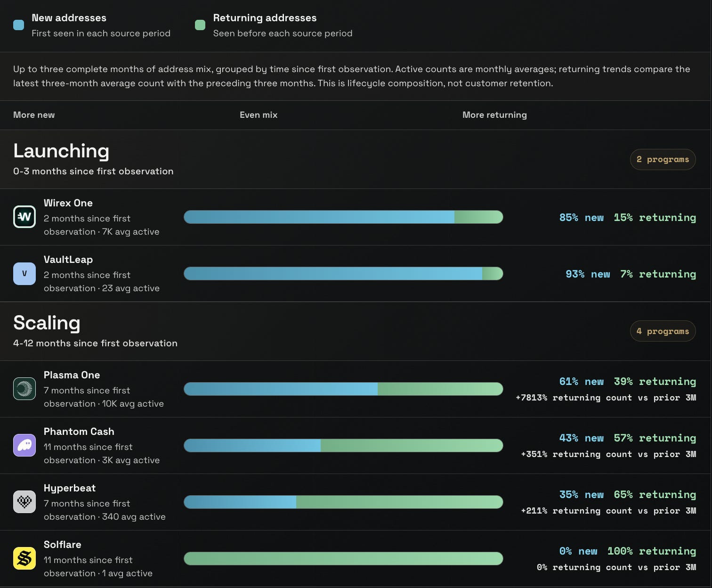Click the green Returning addresses legend swatch
The image size is (712, 588).
coord(200,25)
